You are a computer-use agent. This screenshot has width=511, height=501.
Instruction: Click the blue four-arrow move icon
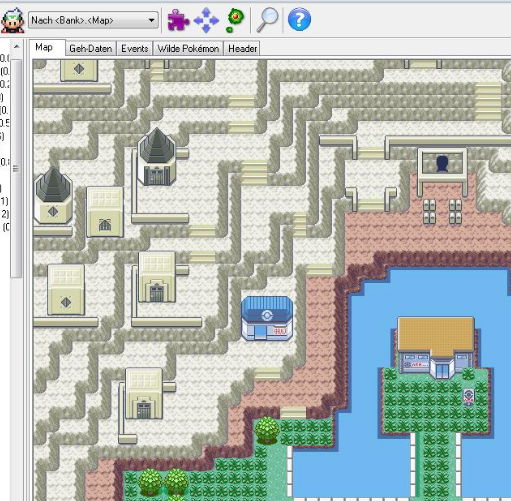tap(206, 20)
